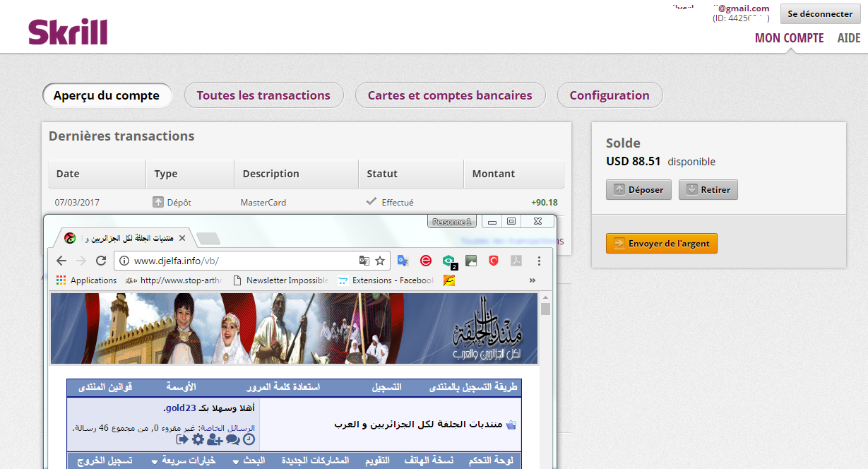Click the Se déconnecter button
The width and height of the screenshot is (868, 469).
coord(820,13)
